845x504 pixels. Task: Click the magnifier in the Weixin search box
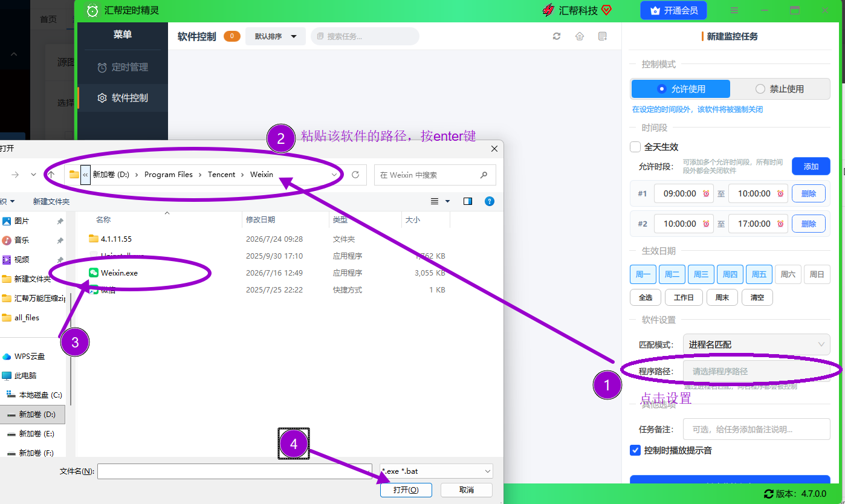pyautogui.click(x=484, y=175)
